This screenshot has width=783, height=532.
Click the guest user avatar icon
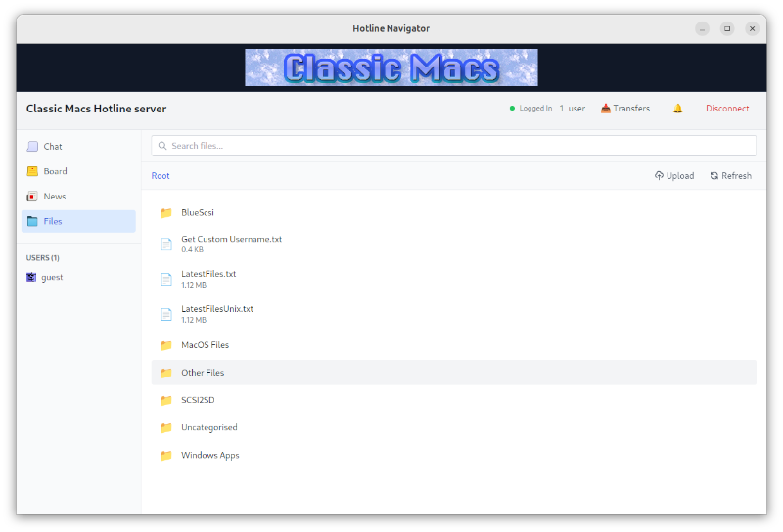pos(31,277)
